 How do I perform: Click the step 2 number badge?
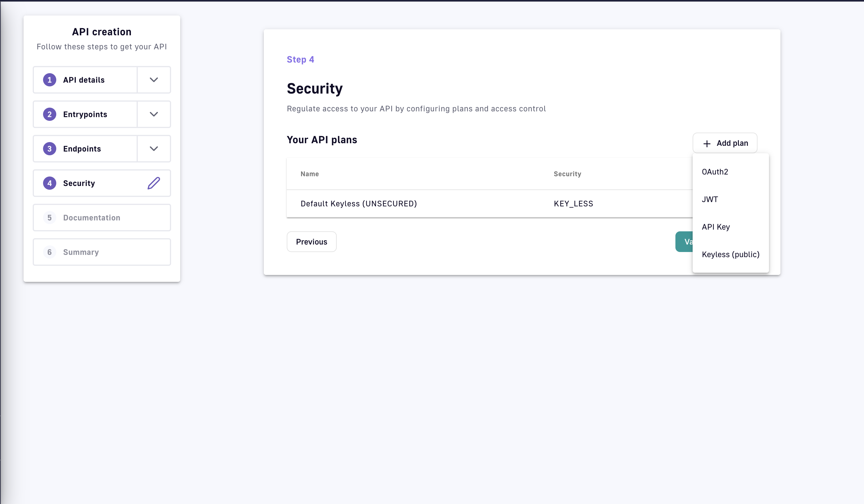coord(50,114)
